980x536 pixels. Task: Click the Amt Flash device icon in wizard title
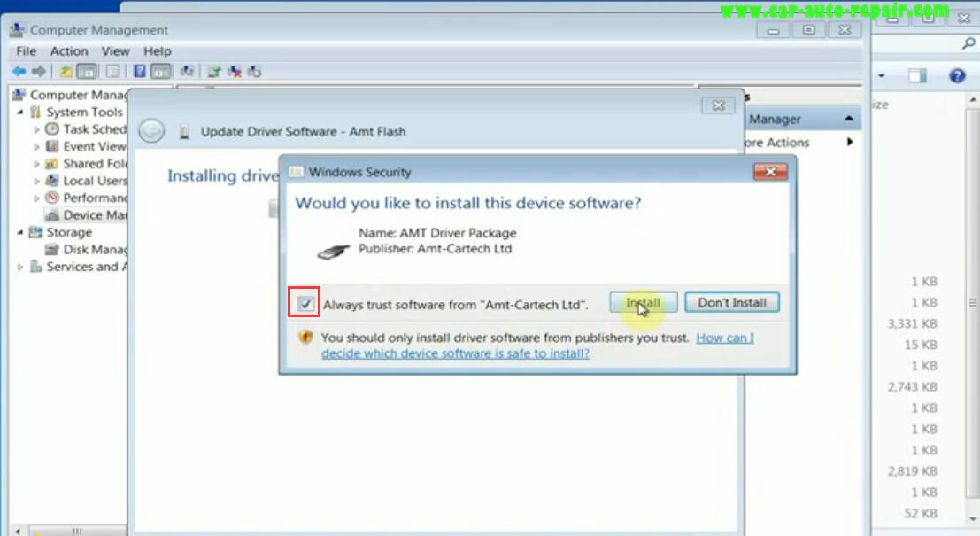pyautogui.click(x=184, y=131)
